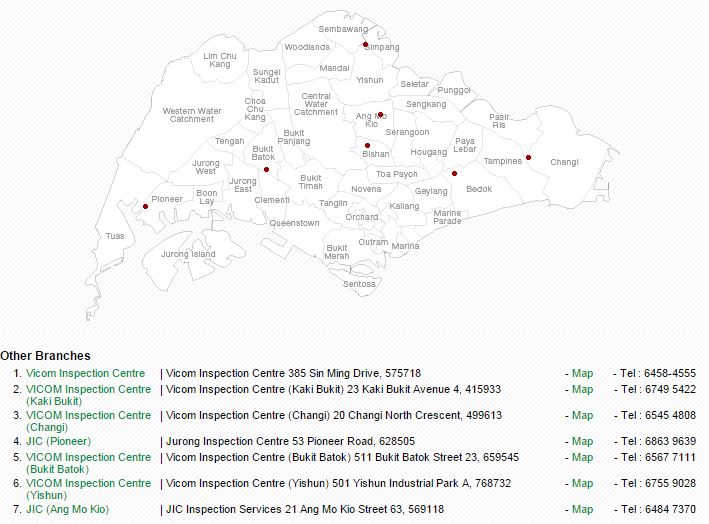Click the Bedok label on the map
The width and height of the screenshot is (709, 524).
479,189
